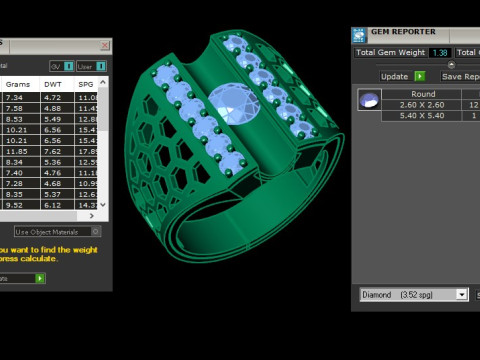Click the 7.40 grams cell
This screenshot has height=360, width=480.
[20, 173]
